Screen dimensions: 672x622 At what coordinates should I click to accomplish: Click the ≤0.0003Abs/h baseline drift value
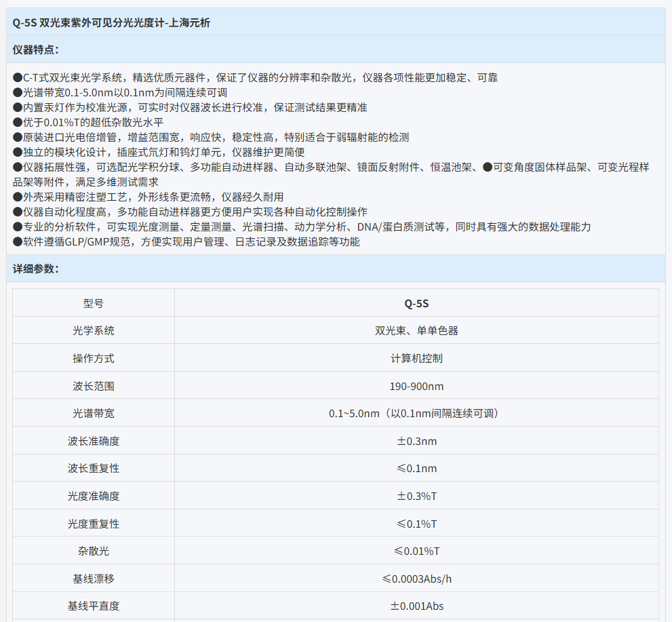[x=416, y=579]
